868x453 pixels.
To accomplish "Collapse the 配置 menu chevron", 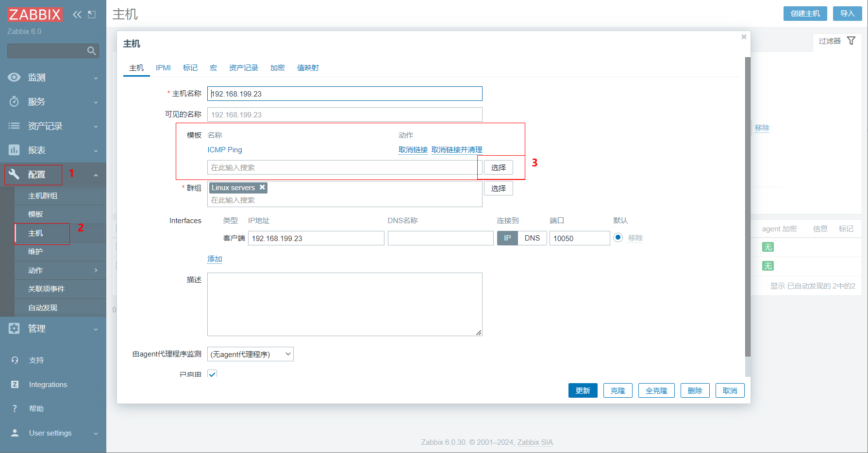I will tap(96, 175).
